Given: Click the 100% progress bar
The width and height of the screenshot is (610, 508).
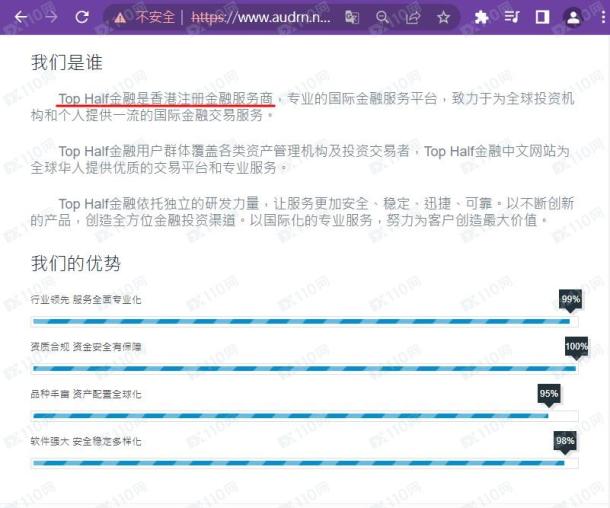Looking at the screenshot, I should [x=304, y=369].
